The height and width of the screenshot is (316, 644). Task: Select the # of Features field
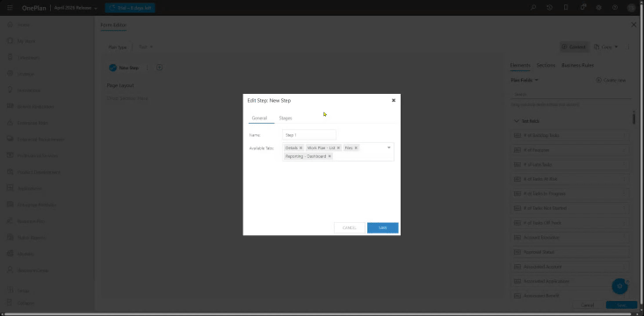coord(570,150)
